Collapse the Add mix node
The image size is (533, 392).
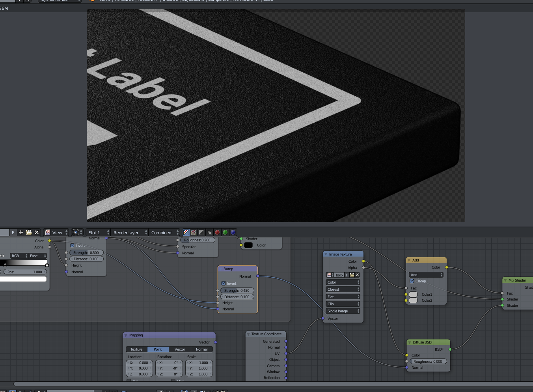(409, 260)
